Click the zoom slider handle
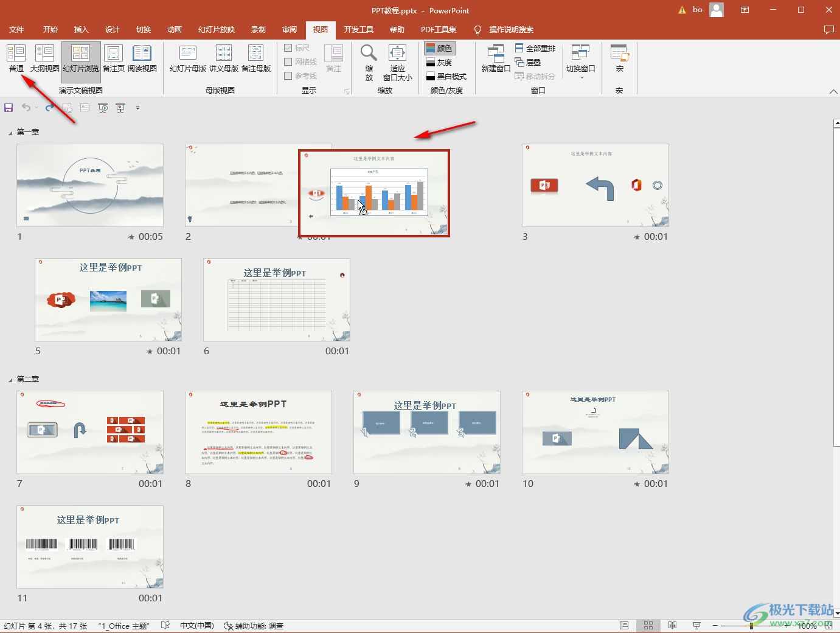840x633 pixels. [x=752, y=626]
